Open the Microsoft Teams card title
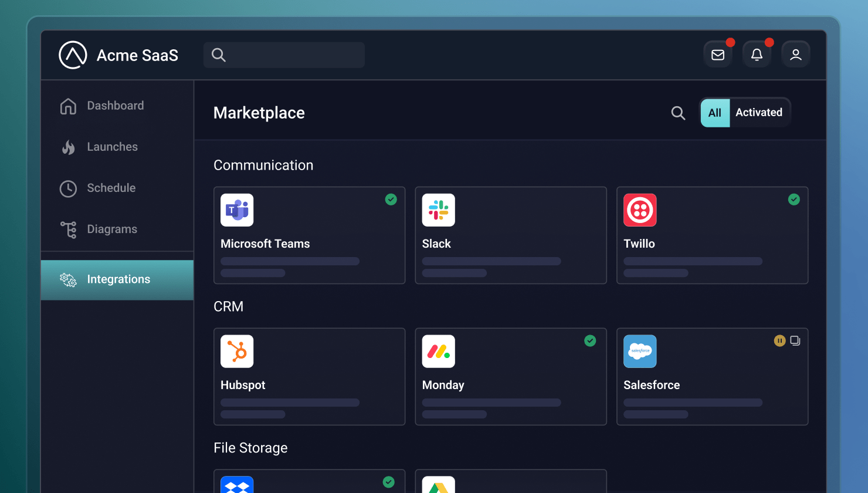Screen dimensions: 868x493 [x=265, y=244]
